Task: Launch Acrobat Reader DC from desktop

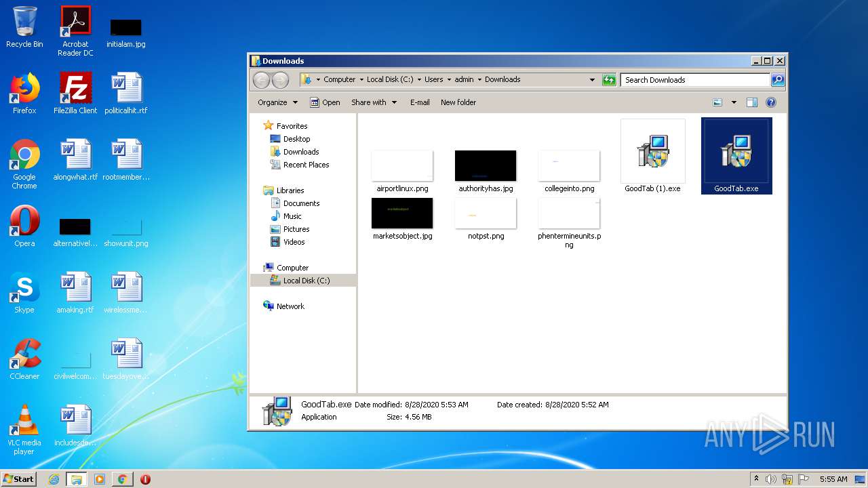Action: pos(75,31)
